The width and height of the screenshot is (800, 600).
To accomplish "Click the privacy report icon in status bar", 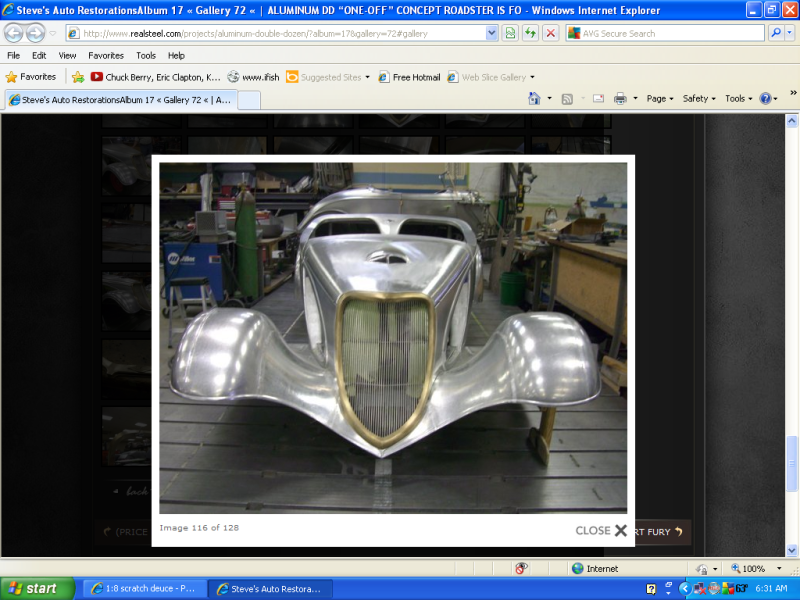I will [x=521, y=568].
